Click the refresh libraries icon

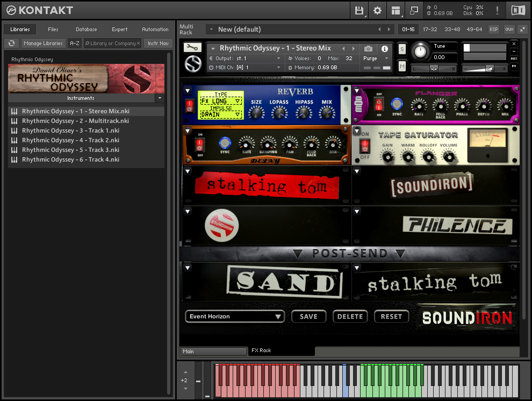coord(12,43)
